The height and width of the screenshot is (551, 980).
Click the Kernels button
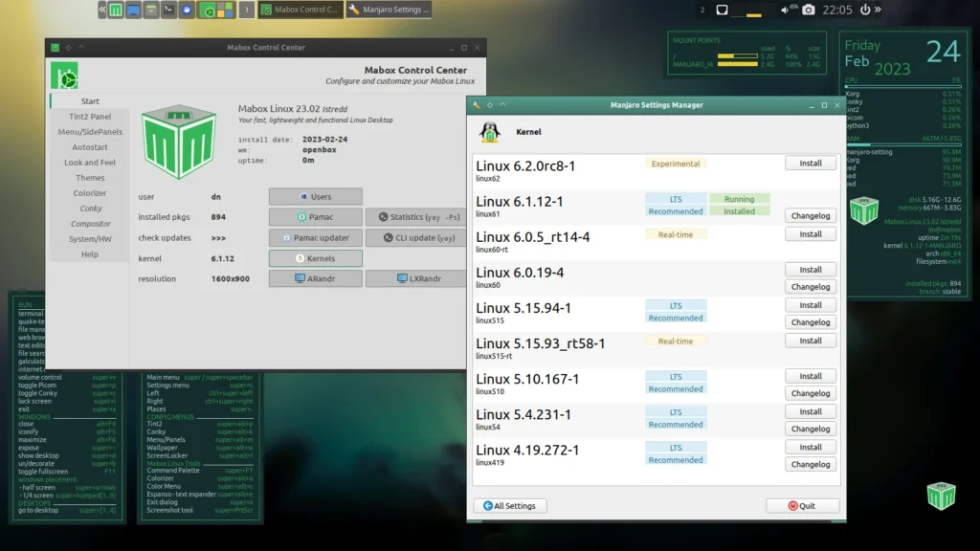click(x=316, y=258)
